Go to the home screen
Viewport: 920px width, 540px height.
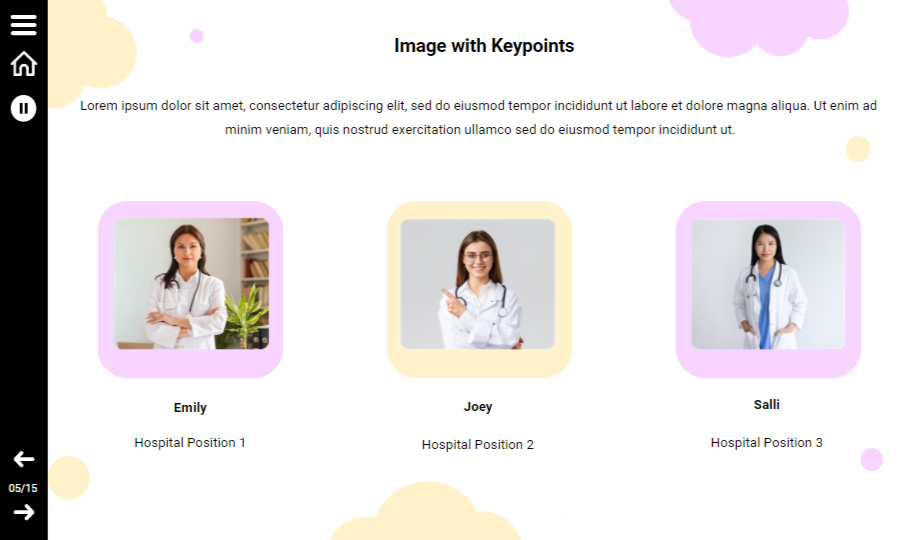coord(23,63)
